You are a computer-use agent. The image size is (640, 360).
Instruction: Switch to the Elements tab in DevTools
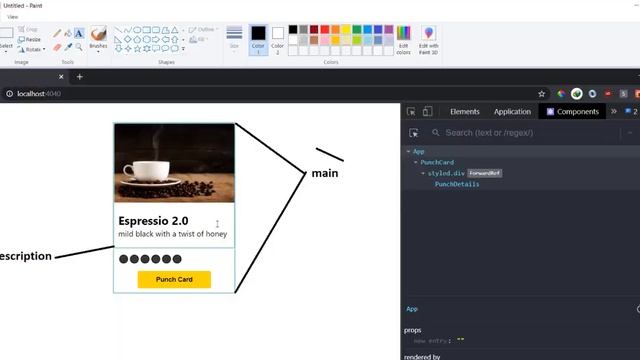point(464,111)
